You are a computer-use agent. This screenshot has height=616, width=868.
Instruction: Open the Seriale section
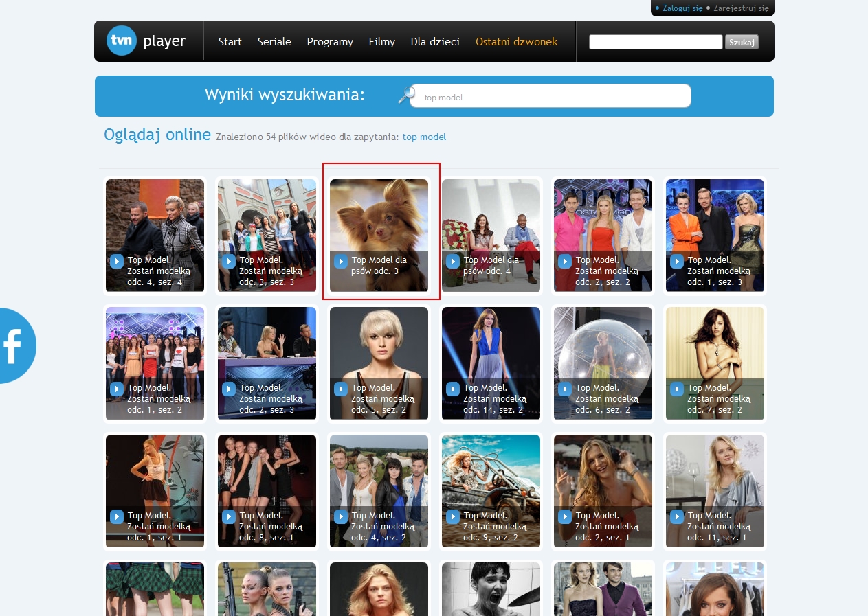(274, 42)
